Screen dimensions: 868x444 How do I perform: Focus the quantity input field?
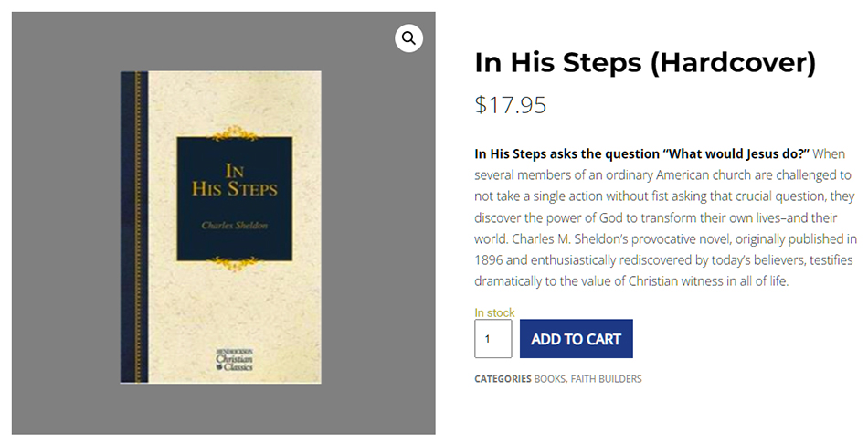492,339
